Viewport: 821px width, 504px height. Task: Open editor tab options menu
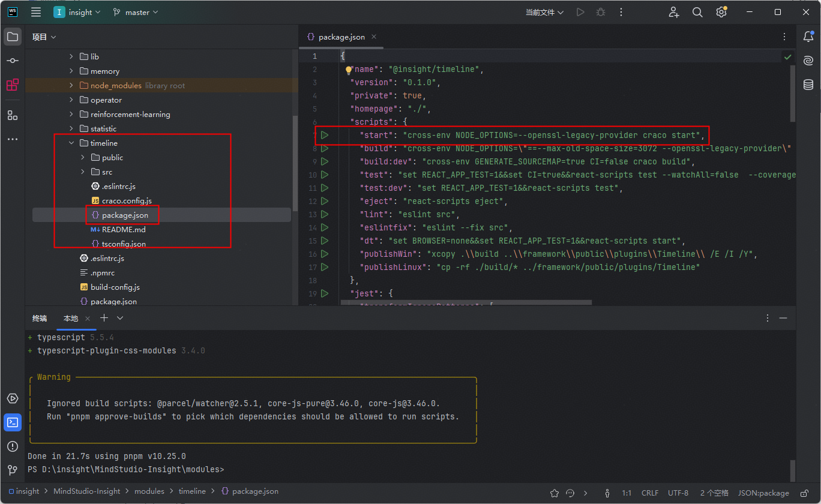pyautogui.click(x=784, y=37)
